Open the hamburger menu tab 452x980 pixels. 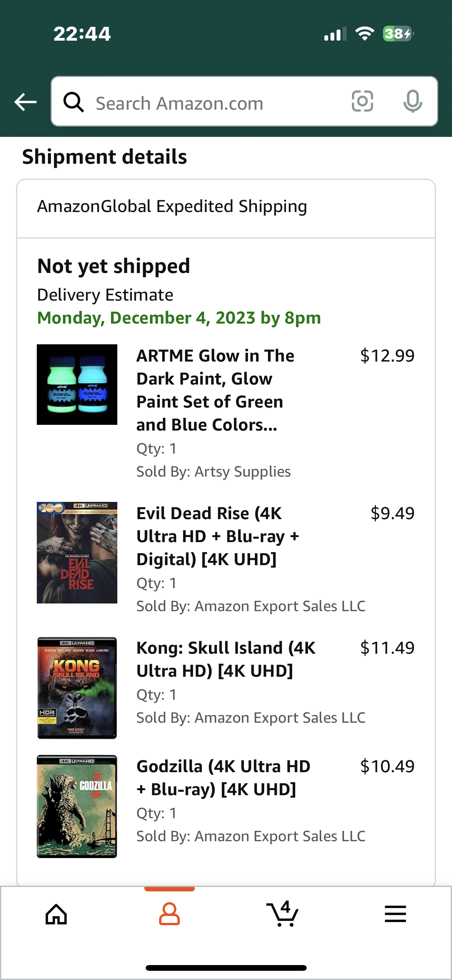pos(395,914)
